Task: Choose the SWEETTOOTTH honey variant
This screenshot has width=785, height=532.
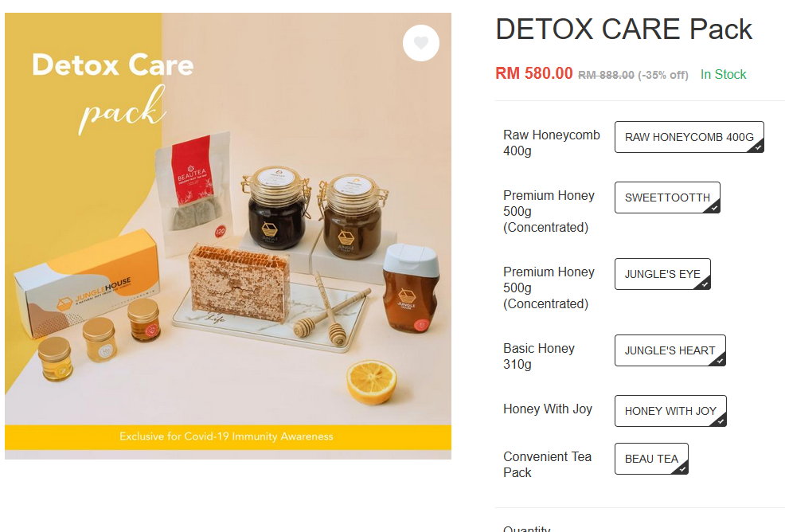Action: 667,198
